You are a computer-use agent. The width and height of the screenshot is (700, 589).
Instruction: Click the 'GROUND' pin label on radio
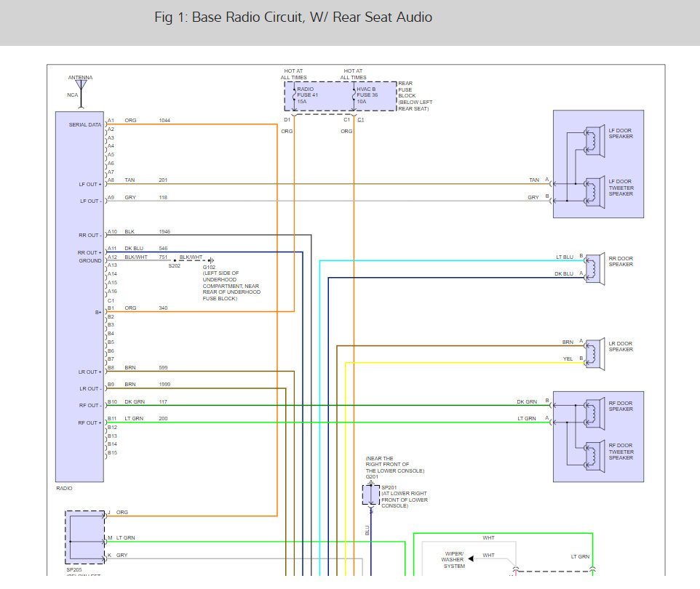coord(90,260)
